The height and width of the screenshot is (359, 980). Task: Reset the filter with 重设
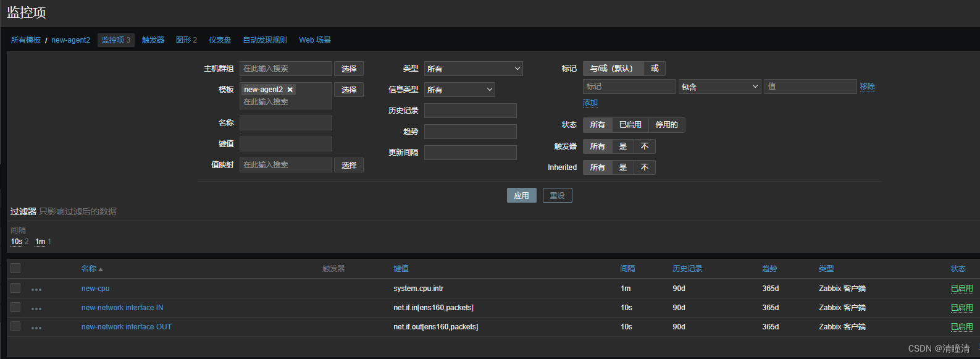(x=557, y=195)
